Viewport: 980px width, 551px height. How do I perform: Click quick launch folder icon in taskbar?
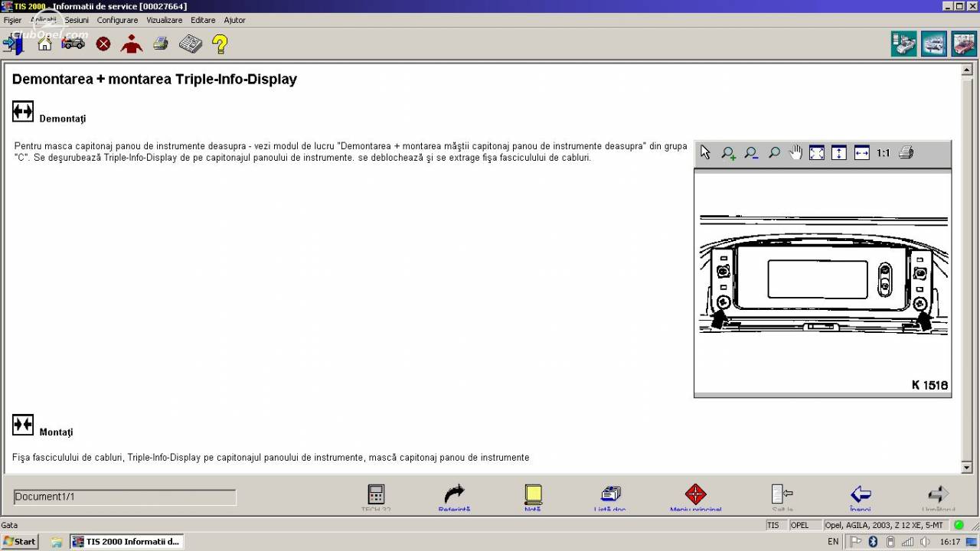pos(57,542)
